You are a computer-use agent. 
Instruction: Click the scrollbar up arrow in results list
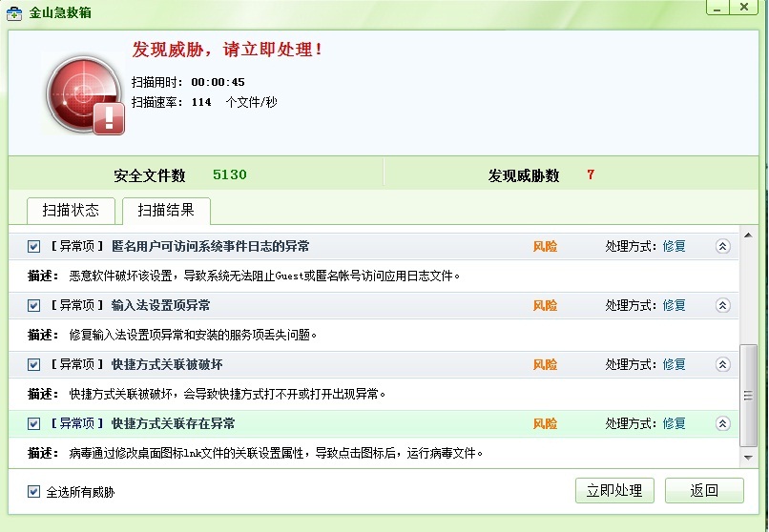tap(748, 235)
